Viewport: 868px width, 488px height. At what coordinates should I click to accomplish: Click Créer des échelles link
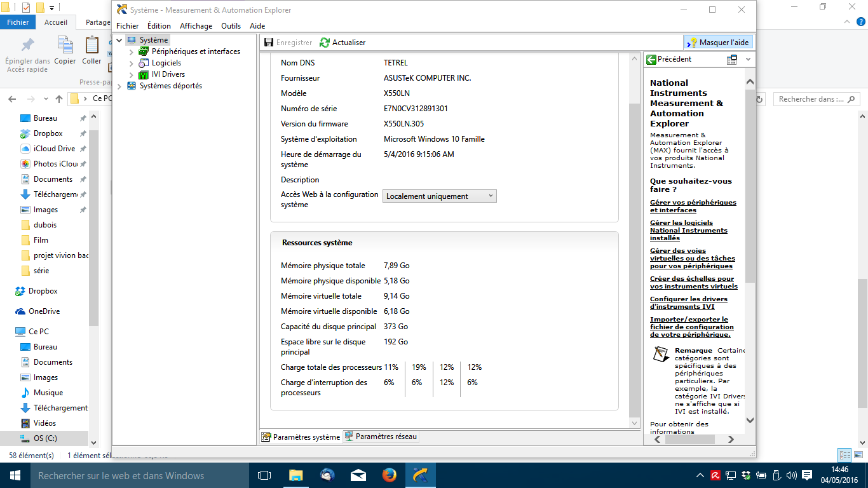point(694,283)
